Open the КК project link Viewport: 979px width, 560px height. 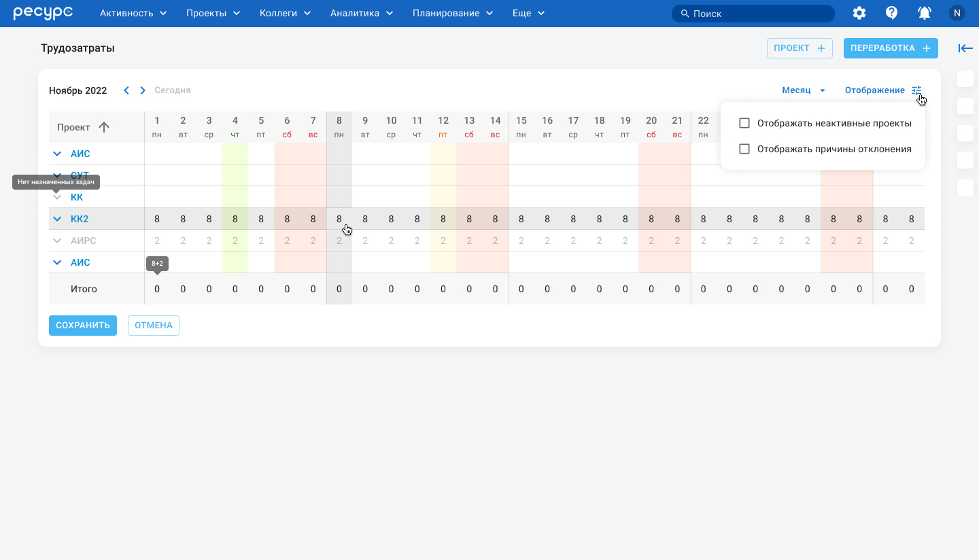(x=77, y=197)
